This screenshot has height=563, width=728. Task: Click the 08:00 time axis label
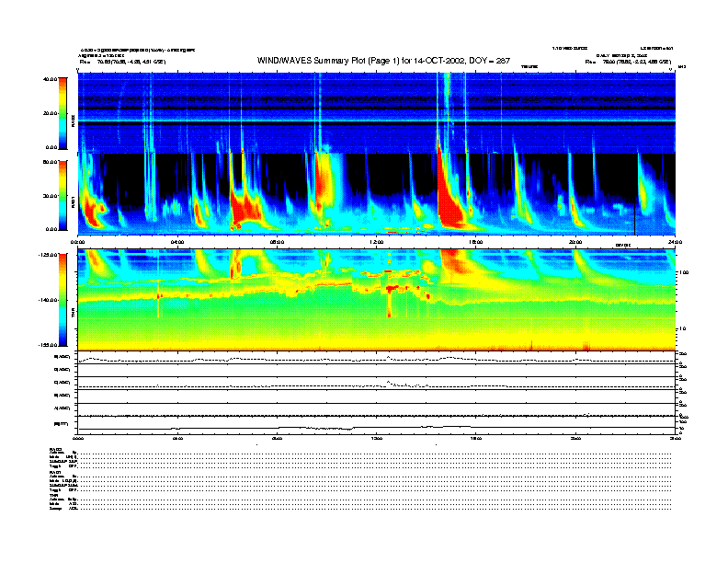click(277, 242)
